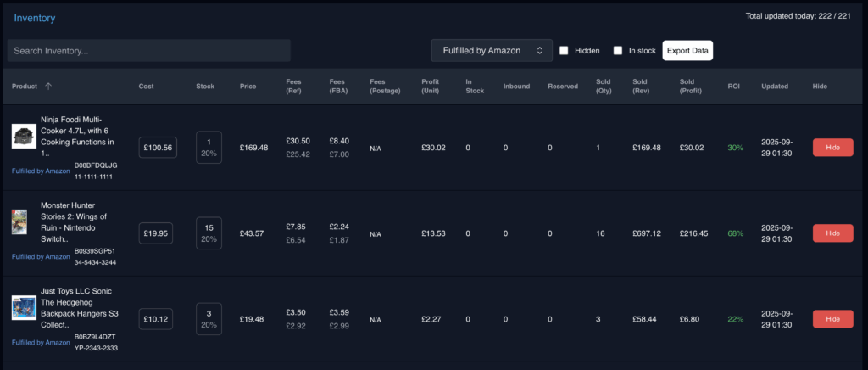Hide the Sonic Hedgehog Backpack Hangers row
Image resolution: width=868 pixels, height=370 pixels.
point(832,319)
